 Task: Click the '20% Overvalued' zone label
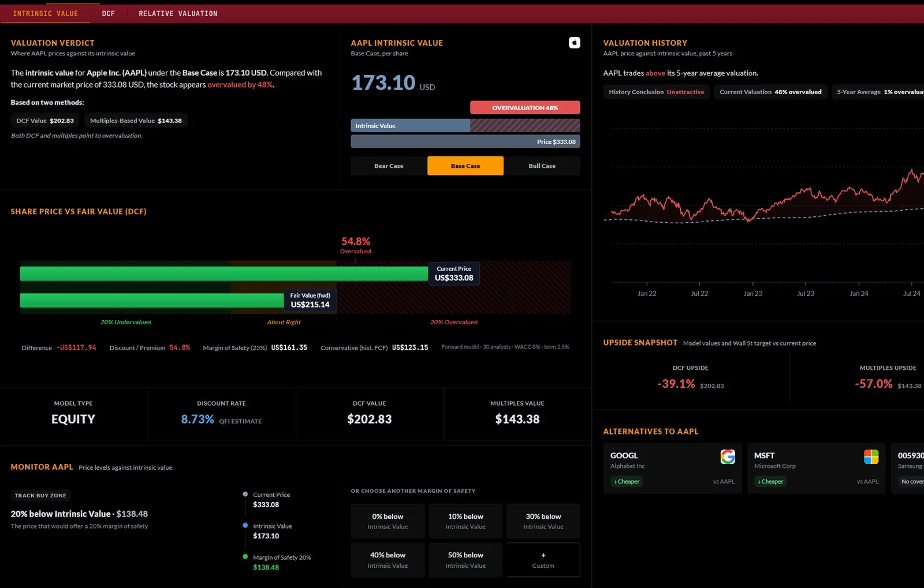[454, 322]
